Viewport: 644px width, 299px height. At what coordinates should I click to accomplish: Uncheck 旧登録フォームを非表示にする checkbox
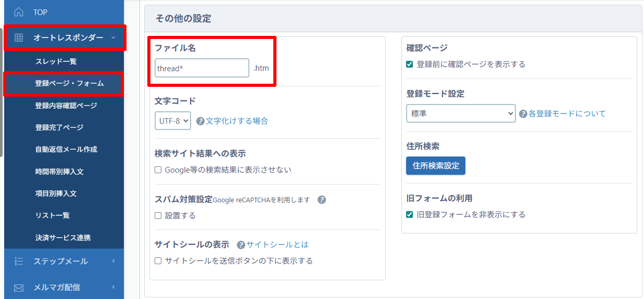[410, 215]
